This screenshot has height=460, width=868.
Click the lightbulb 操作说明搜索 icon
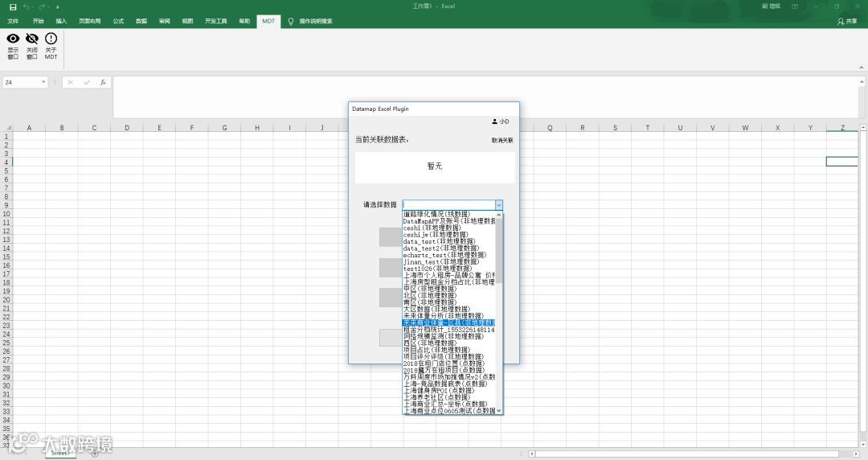coord(291,21)
